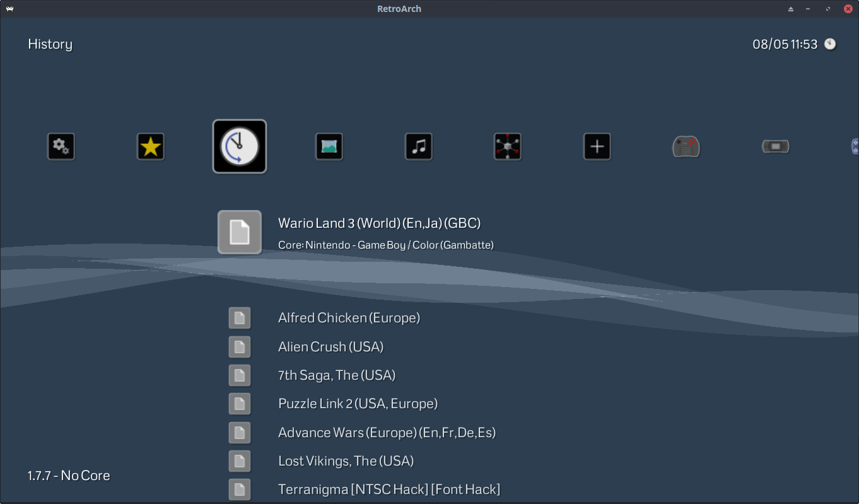Click the Core: Nintendo Game Boy Gambatte sublabel
This screenshot has width=859, height=504.
coord(386,245)
